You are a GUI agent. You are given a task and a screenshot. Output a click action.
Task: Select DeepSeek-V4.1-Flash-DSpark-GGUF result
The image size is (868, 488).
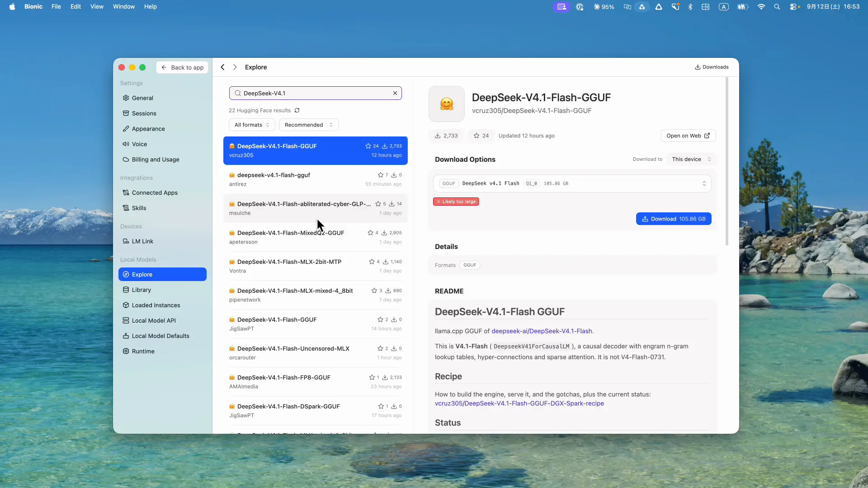315,411
